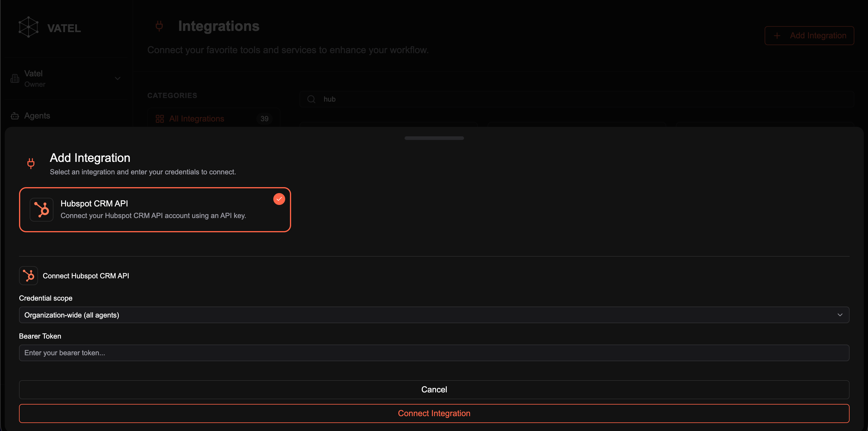Screen dimensions: 868x431
Task: Click the Agents robot icon in sidebar
Action: pyautogui.click(x=15, y=116)
